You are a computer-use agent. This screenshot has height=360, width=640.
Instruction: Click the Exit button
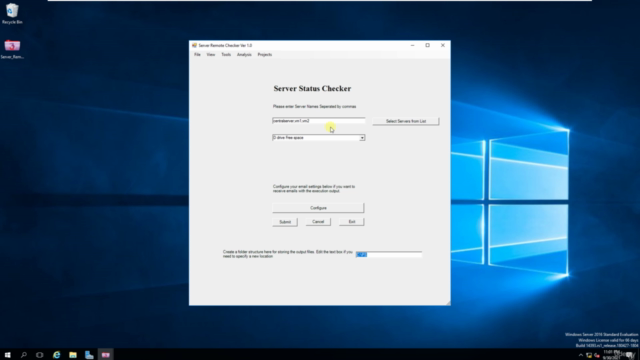coord(351,222)
